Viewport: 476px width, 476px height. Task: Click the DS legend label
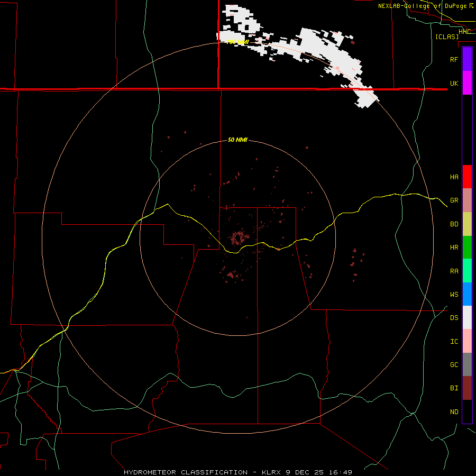[x=454, y=318]
